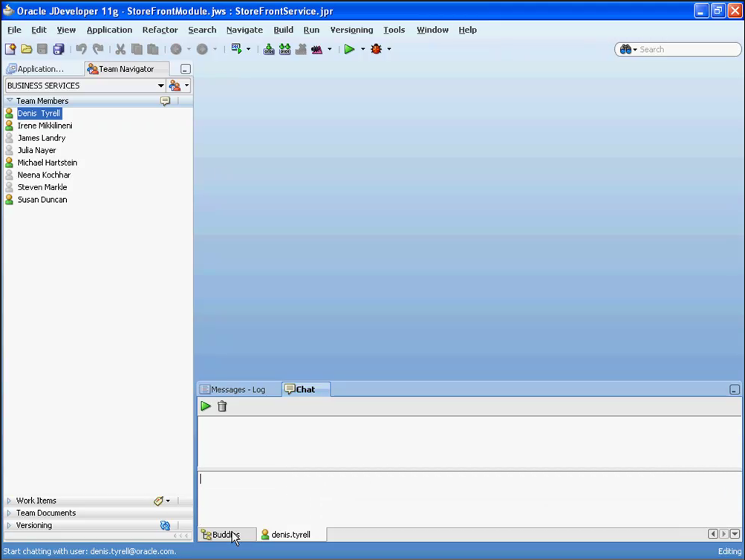Open the Refactor menu

click(x=160, y=30)
